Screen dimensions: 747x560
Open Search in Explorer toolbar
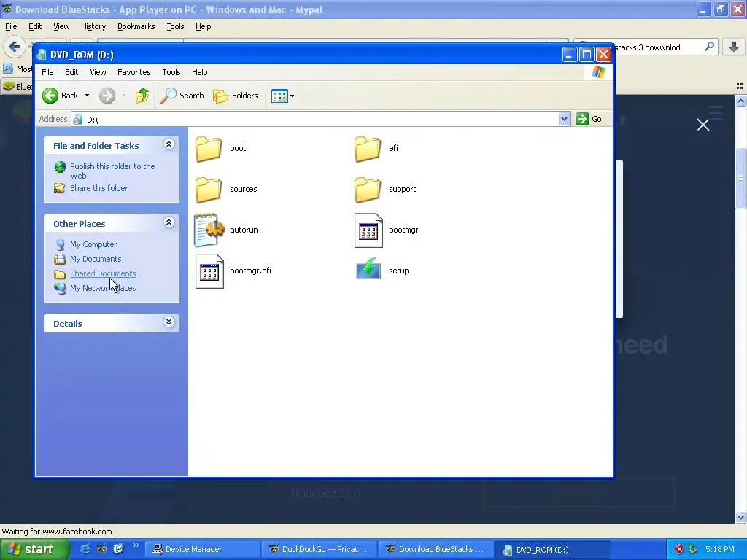pos(182,96)
